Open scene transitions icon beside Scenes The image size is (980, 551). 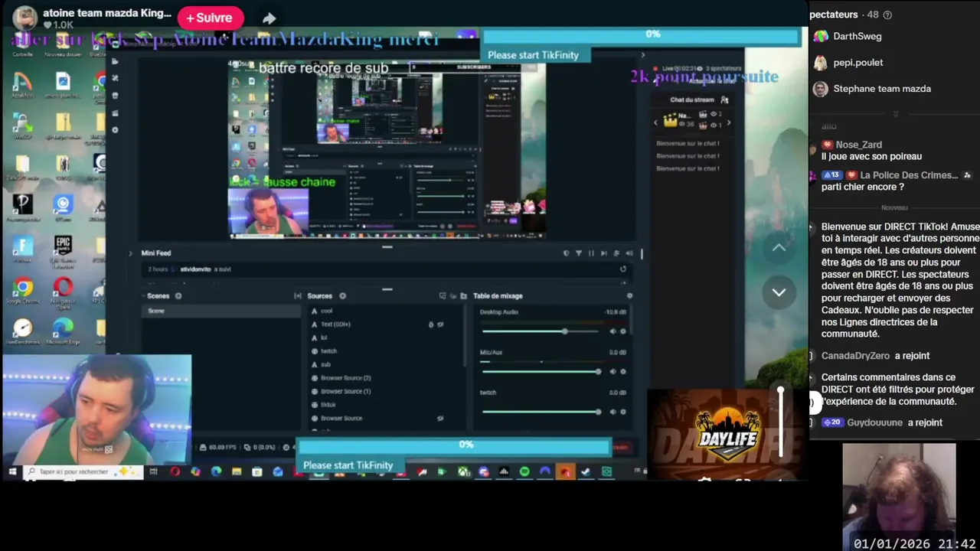(298, 295)
